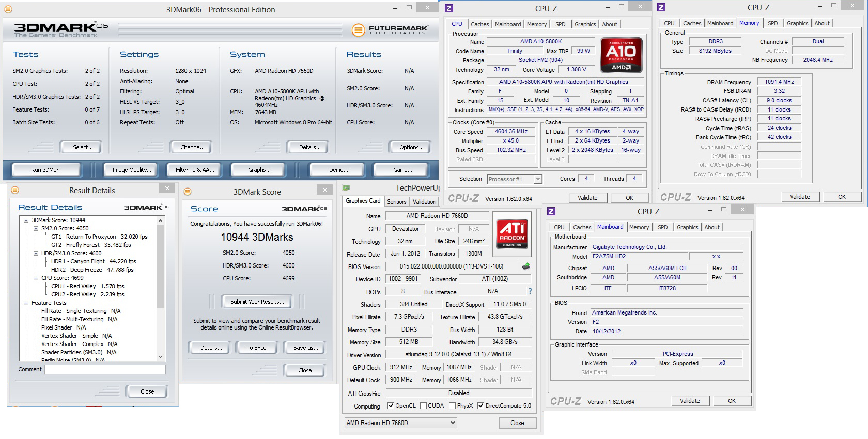Click the AMD A10 processor logo
Viewport: 868px width, 439px height.
621,54
